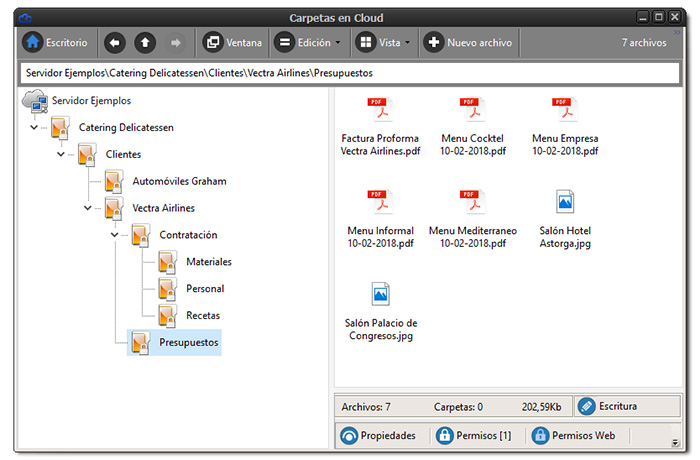Viewport: 700px width, 460px height.
Task: Click the 'Menu Empresa 10-02-2018.pdf' filename
Action: pyautogui.click(x=565, y=145)
